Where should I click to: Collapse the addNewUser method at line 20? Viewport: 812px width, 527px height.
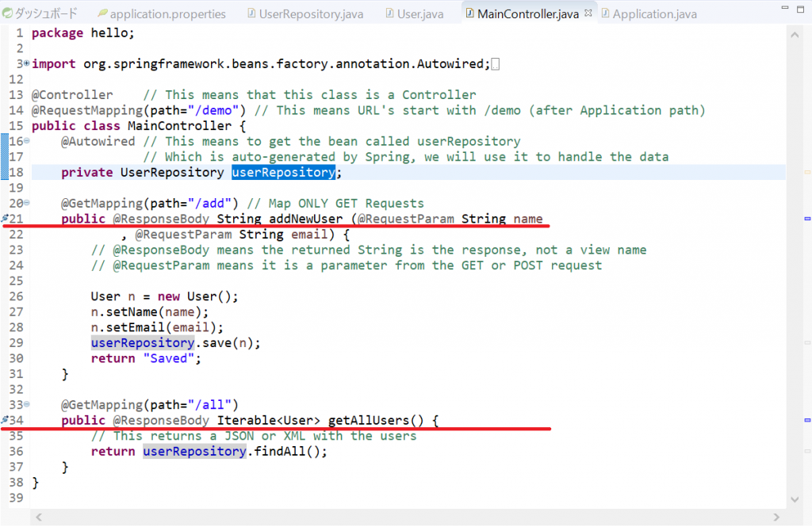(27, 204)
